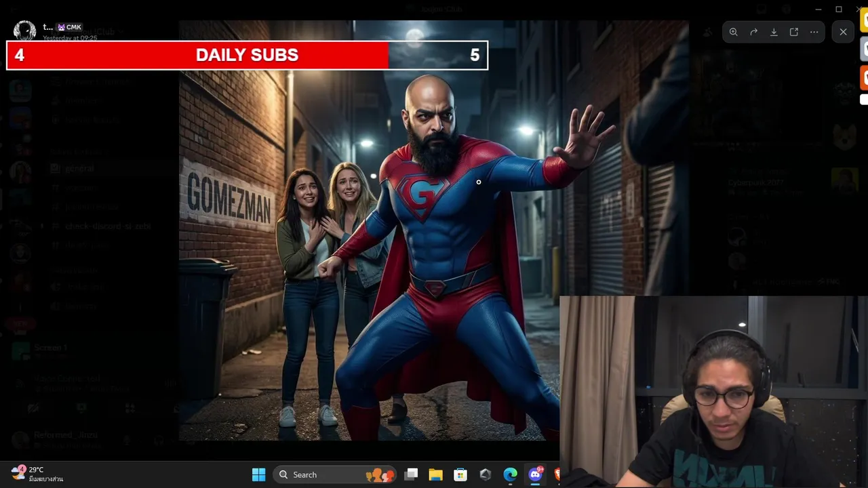This screenshot has width=868, height=488.
Task: Click the 'Yesterday at 09:25' timestamp
Action: coord(70,38)
